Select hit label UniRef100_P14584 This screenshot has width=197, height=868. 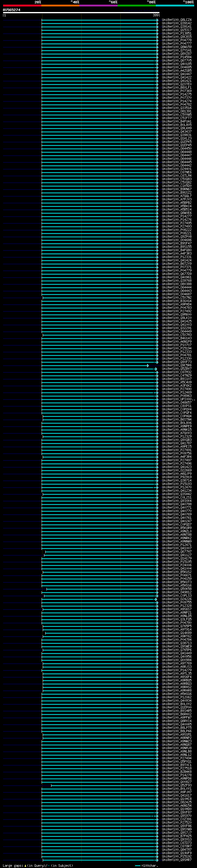(177, 57)
